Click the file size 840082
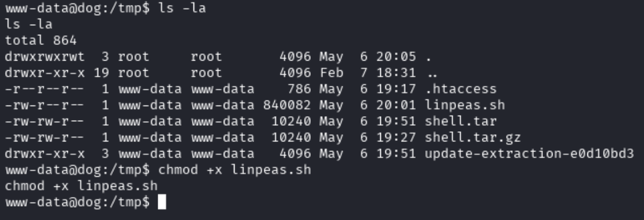Viewport: 644px width, 220px height. (287, 105)
